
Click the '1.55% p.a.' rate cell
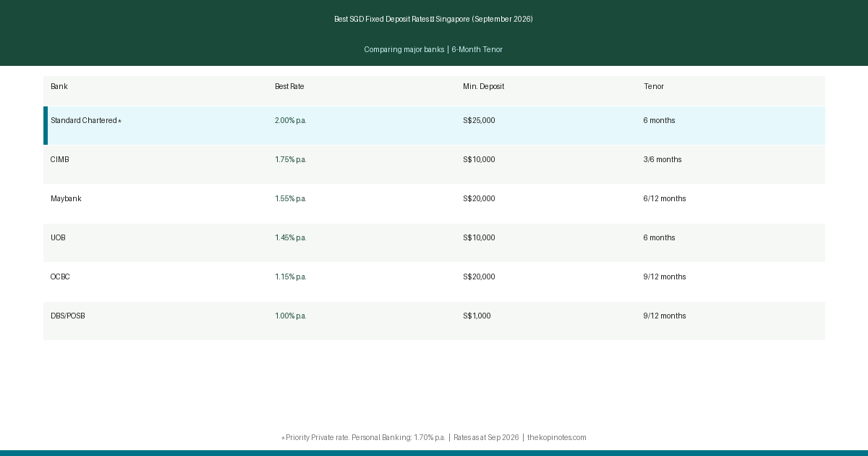(291, 199)
